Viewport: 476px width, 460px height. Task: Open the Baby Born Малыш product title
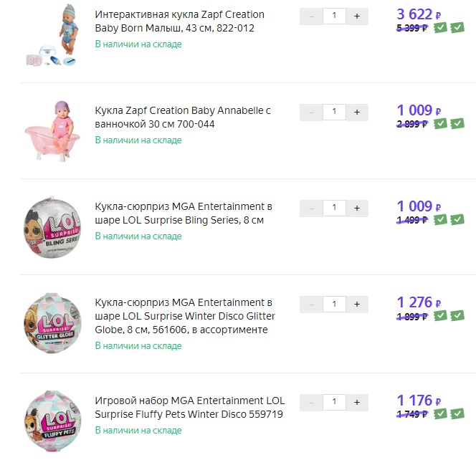point(179,21)
